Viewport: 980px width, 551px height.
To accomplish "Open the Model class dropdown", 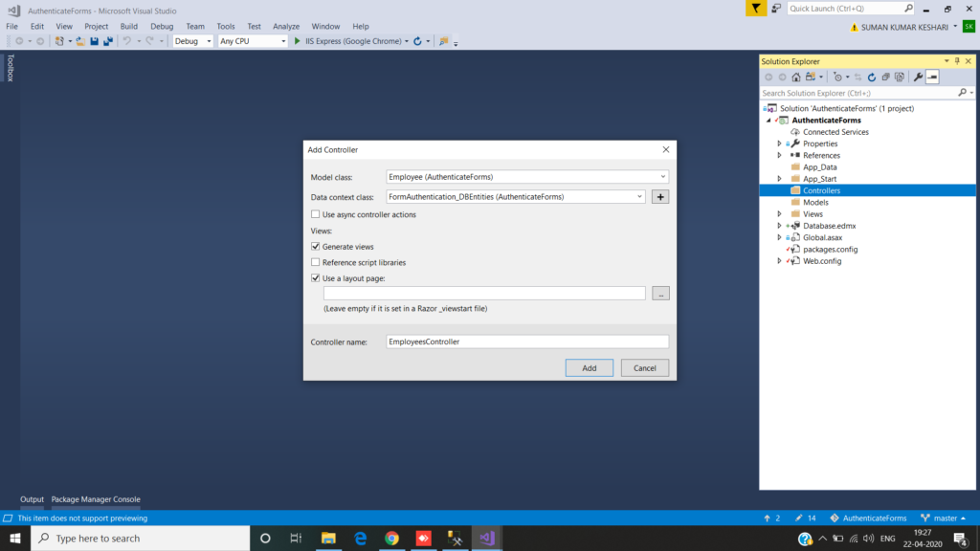I will point(662,177).
